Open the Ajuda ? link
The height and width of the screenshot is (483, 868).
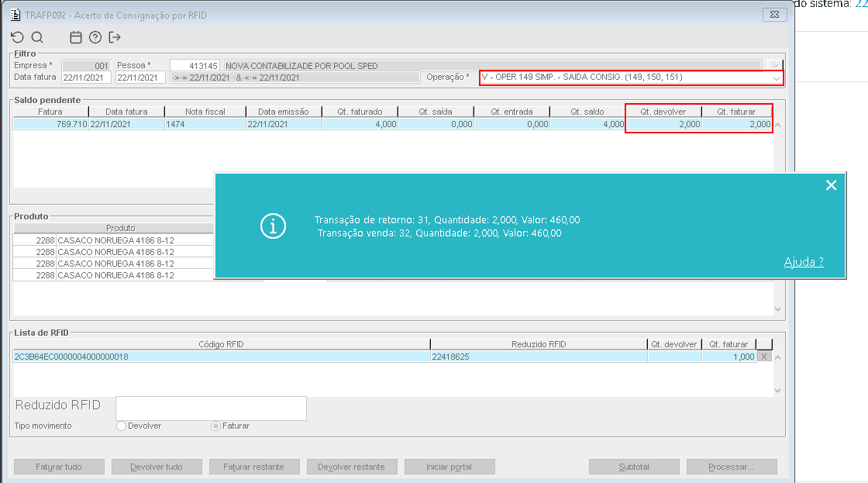click(804, 262)
